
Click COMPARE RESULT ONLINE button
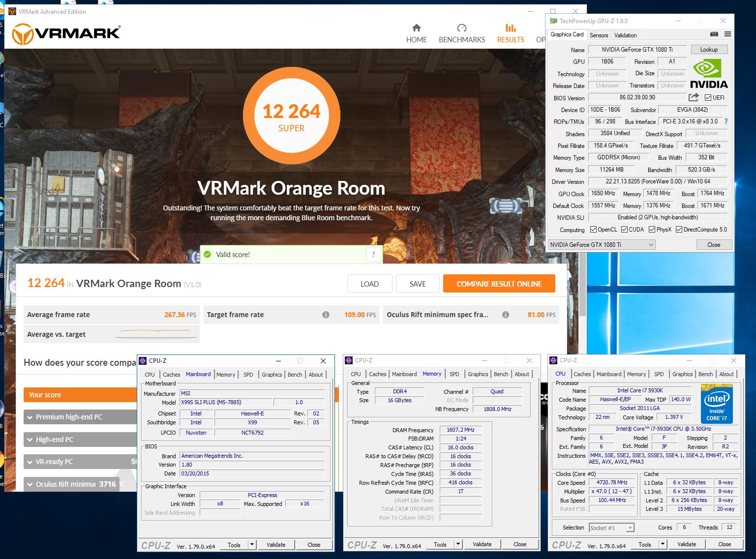pyautogui.click(x=499, y=284)
